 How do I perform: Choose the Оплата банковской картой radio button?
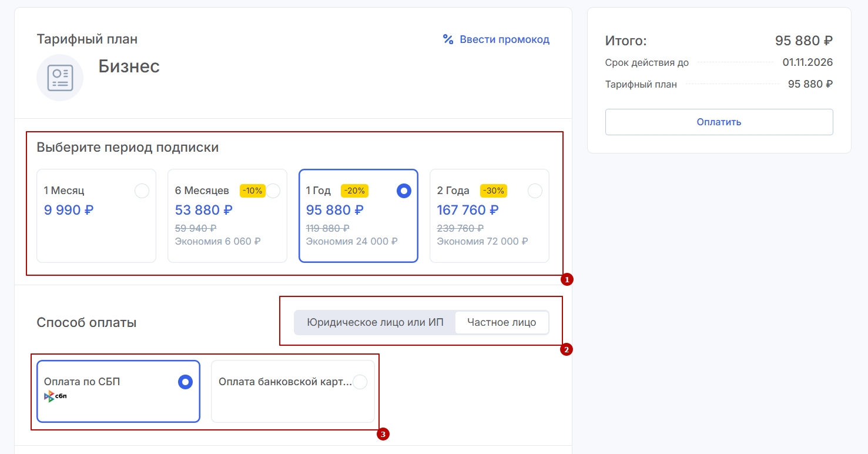coord(360,382)
